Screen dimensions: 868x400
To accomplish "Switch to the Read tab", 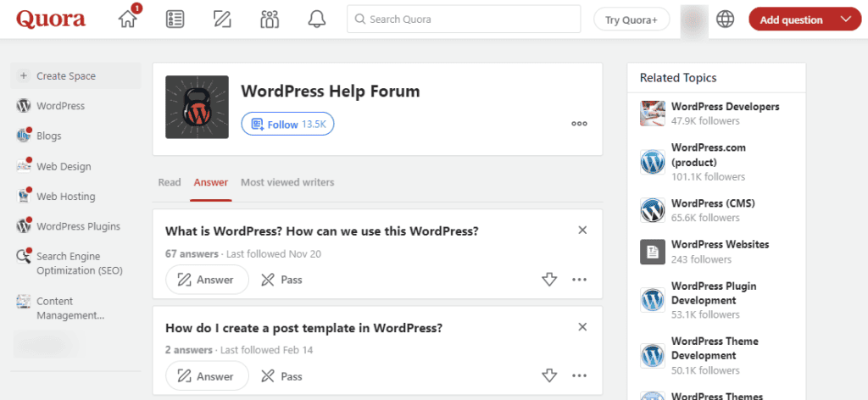I will 170,182.
